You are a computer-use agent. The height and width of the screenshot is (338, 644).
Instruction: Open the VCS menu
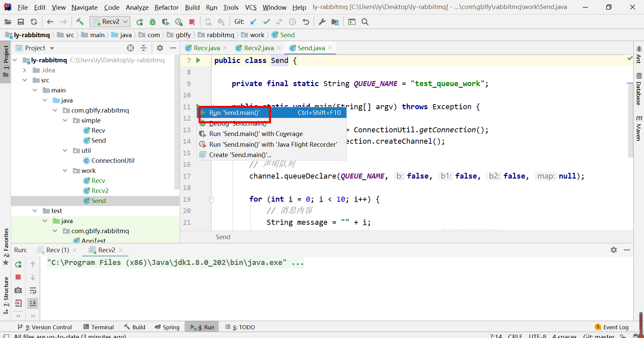tap(251, 7)
